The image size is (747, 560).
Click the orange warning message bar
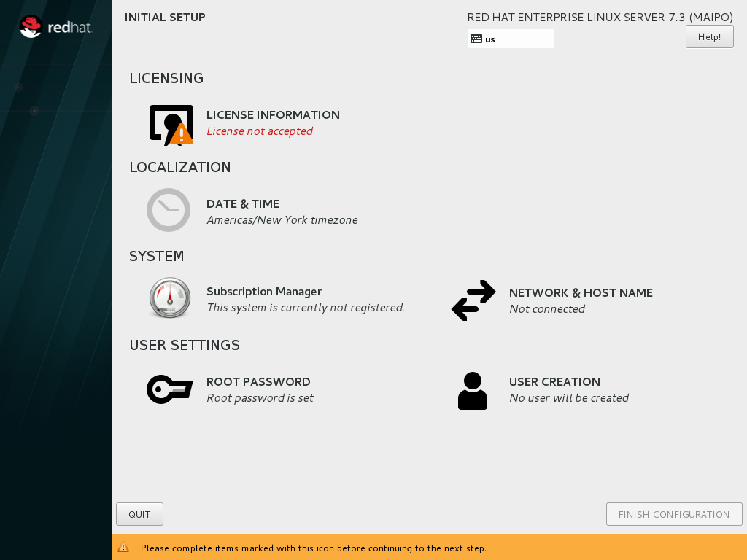[429, 548]
